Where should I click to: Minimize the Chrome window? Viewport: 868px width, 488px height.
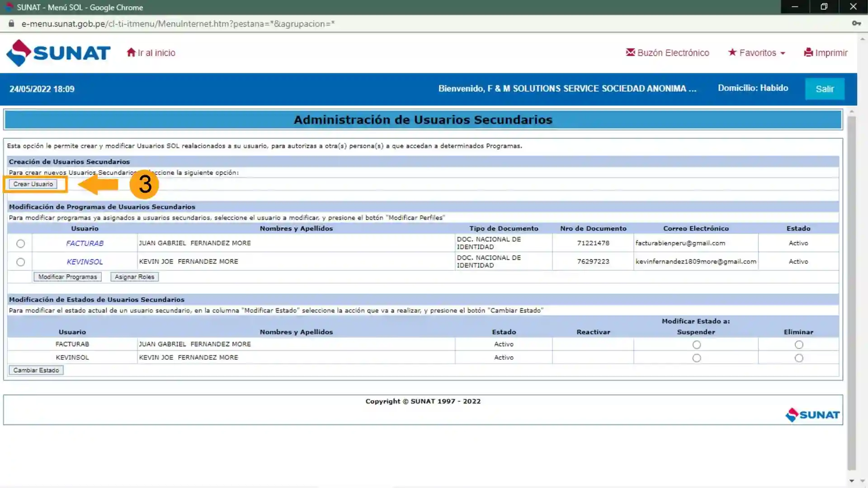(795, 7)
